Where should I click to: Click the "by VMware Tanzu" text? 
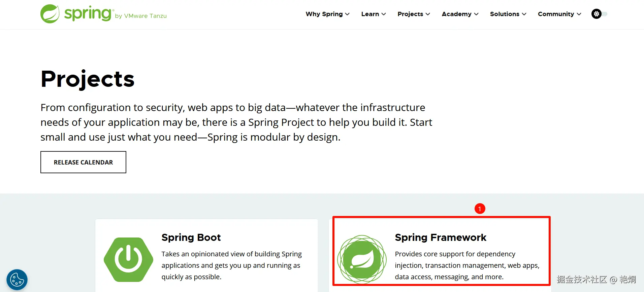click(141, 16)
